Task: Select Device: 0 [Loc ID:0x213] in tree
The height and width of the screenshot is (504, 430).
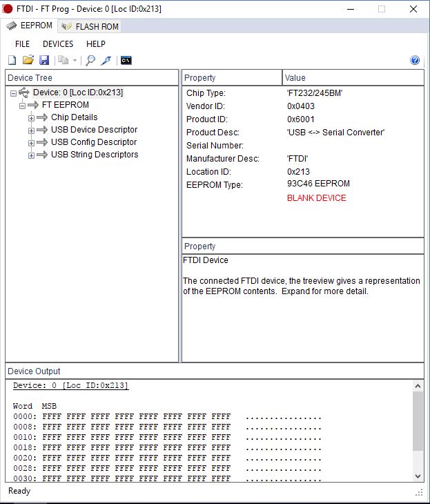Action: [x=78, y=93]
